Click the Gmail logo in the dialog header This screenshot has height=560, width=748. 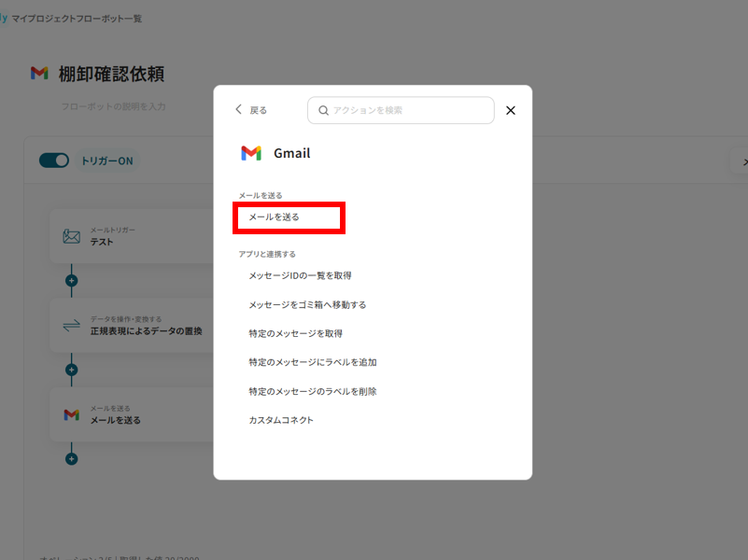[x=250, y=153]
